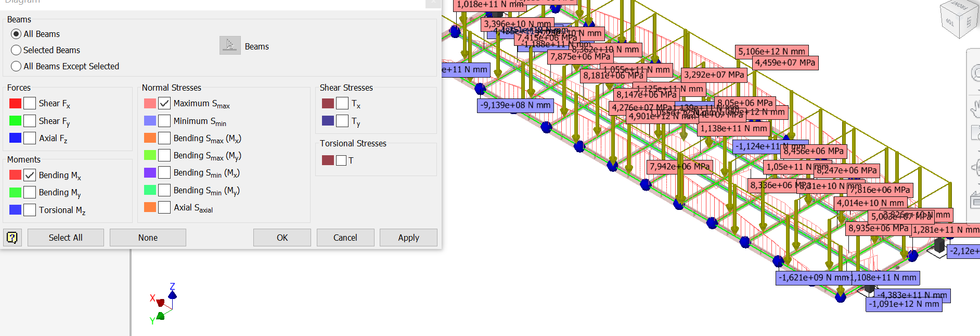Click the 5,106e+12 N mm label
The height and width of the screenshot is (336, 980).
click(x=771, y=52)
